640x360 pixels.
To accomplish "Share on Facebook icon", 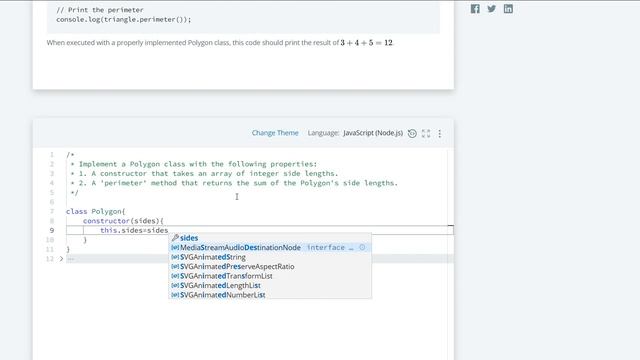I will click(475, 9).
